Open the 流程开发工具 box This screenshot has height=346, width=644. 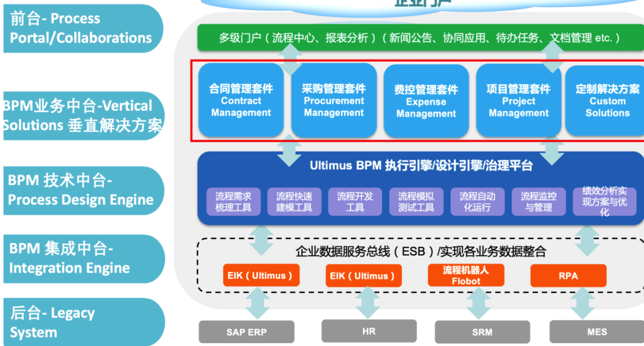coord(355,202)
